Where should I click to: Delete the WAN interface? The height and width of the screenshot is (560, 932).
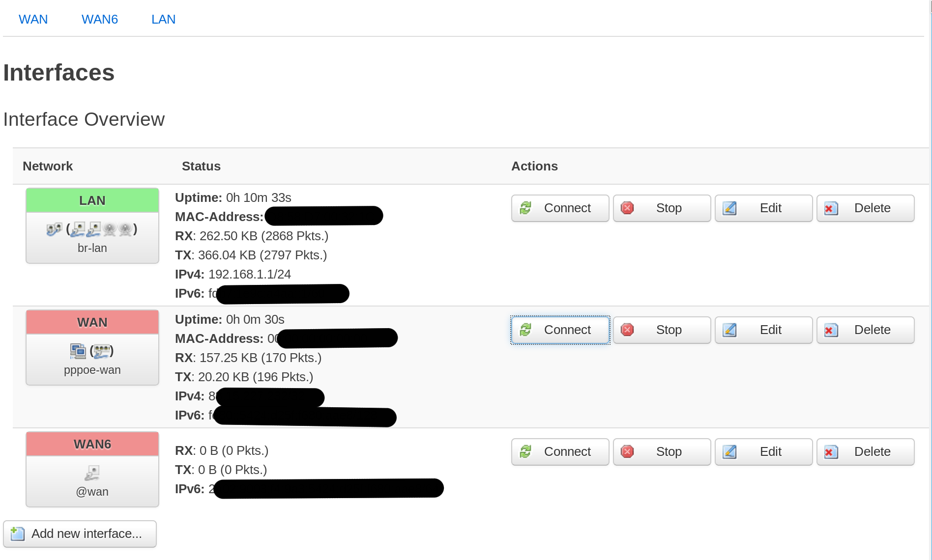[865, 330]
